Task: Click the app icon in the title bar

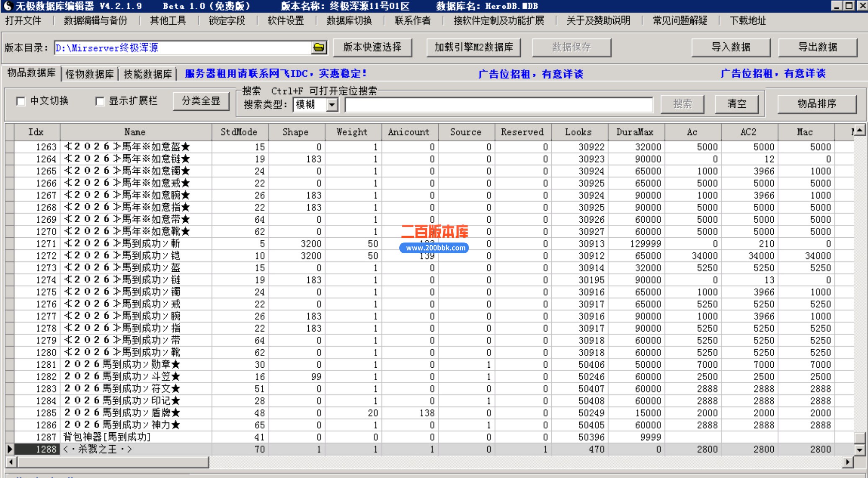Action: tap(7, 6)
